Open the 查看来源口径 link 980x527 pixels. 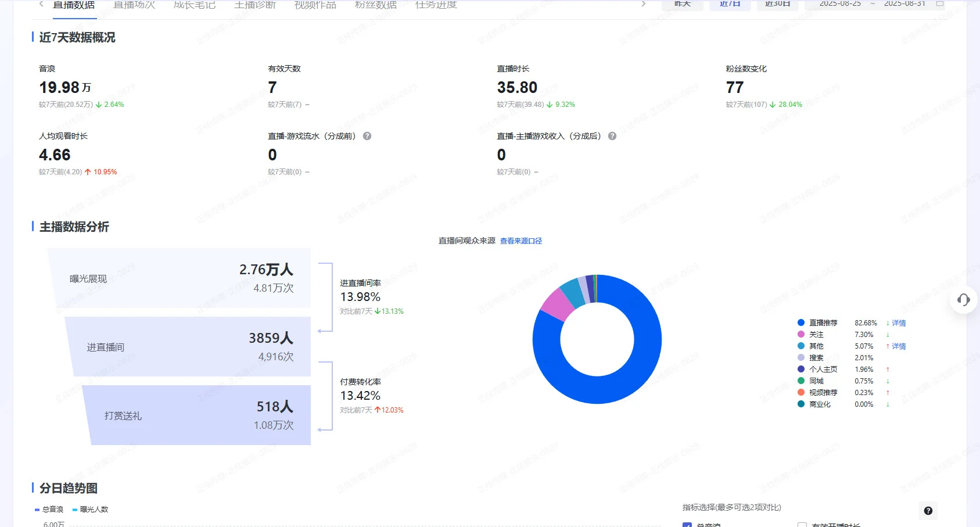pos(520,240)
